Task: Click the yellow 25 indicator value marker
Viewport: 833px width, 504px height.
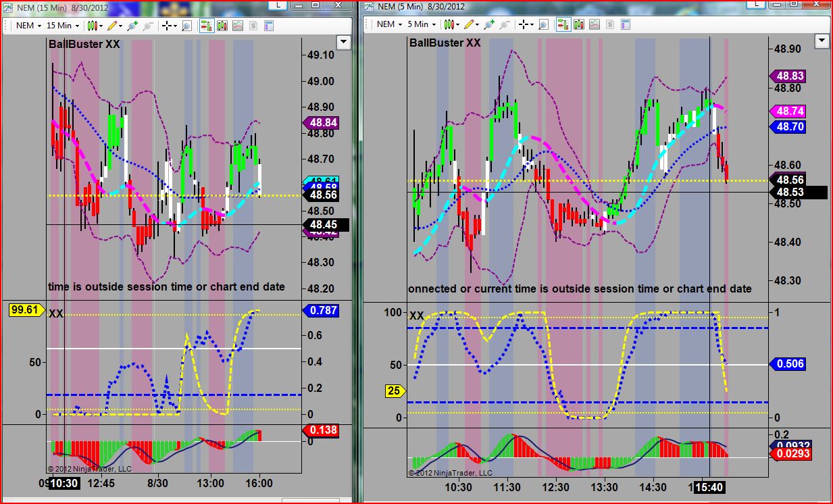Action: tap(395, 390)
